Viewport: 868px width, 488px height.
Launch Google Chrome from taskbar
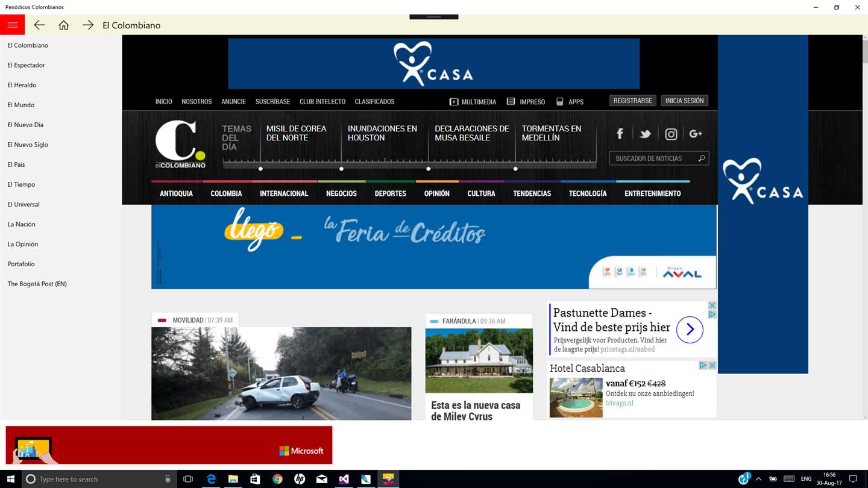click(x=277, y=479)
